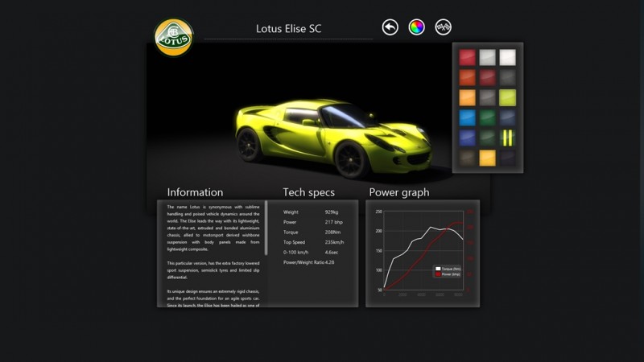Select the darkest green swatch beside indigo
The width and height of the screenshot is (644, 362).
488,138
